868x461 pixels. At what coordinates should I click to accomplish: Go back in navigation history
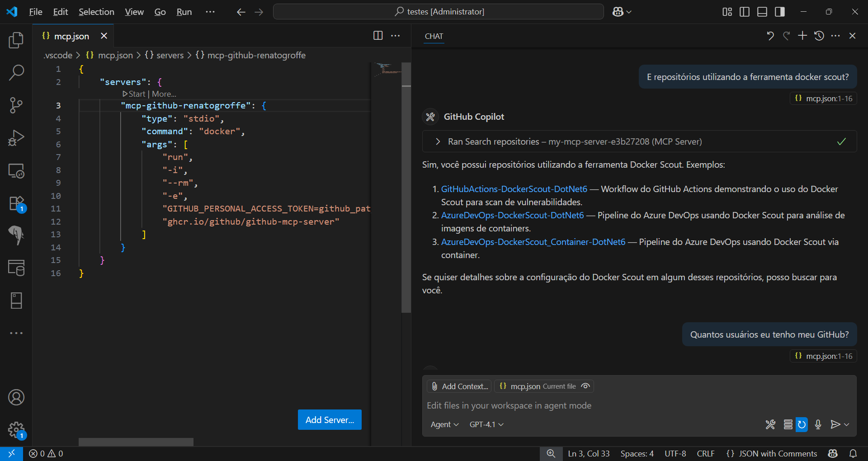click(x=241, y=12)
